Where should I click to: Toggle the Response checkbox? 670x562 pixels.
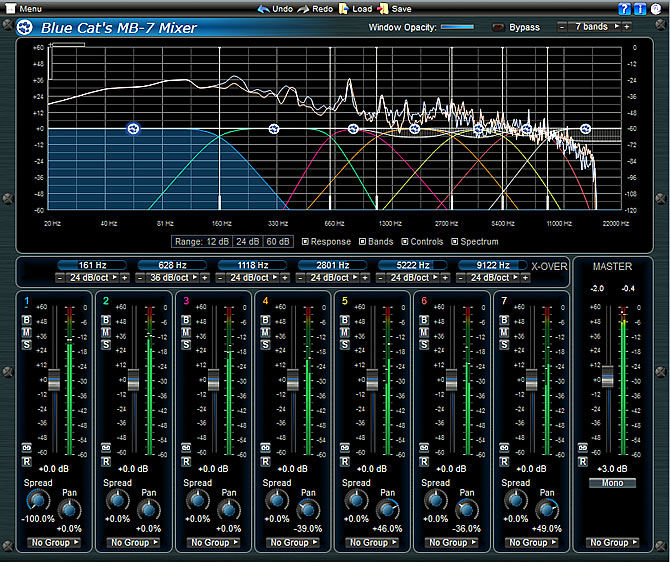[x=305, y=241]
